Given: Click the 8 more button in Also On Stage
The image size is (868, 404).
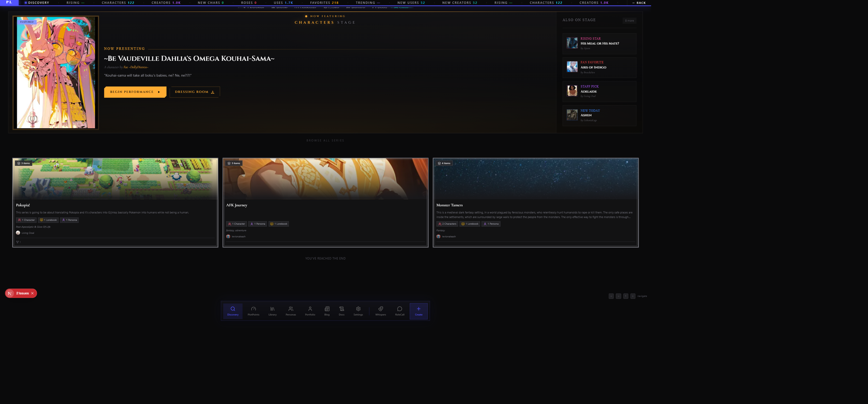Looking at the screenshot, I should click(629, 21).
